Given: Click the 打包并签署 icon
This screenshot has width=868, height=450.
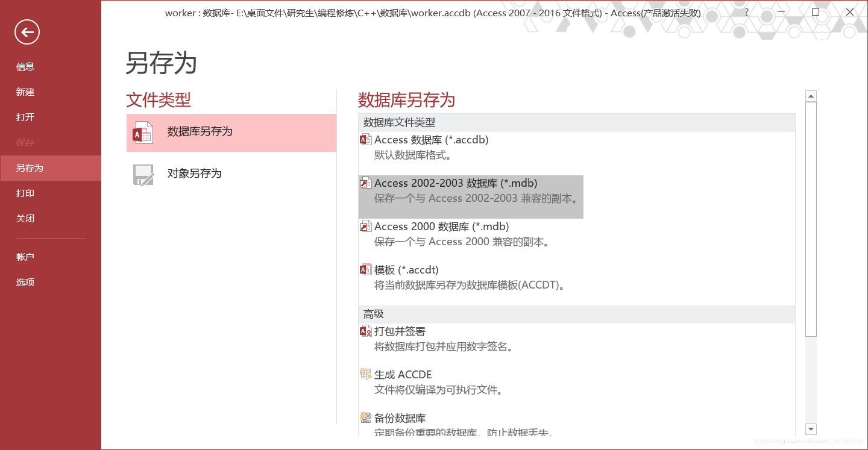Looking at the screenshot, I should (x=365, y=331).
